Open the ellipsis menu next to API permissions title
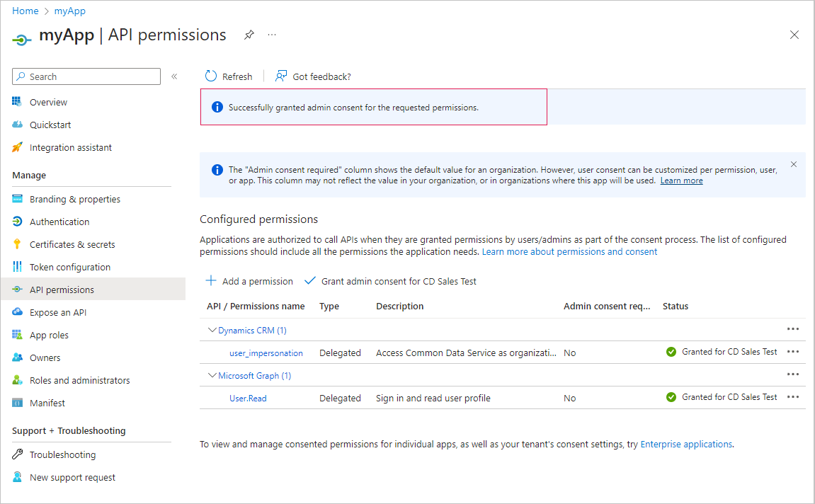 (x=272, y=34)
